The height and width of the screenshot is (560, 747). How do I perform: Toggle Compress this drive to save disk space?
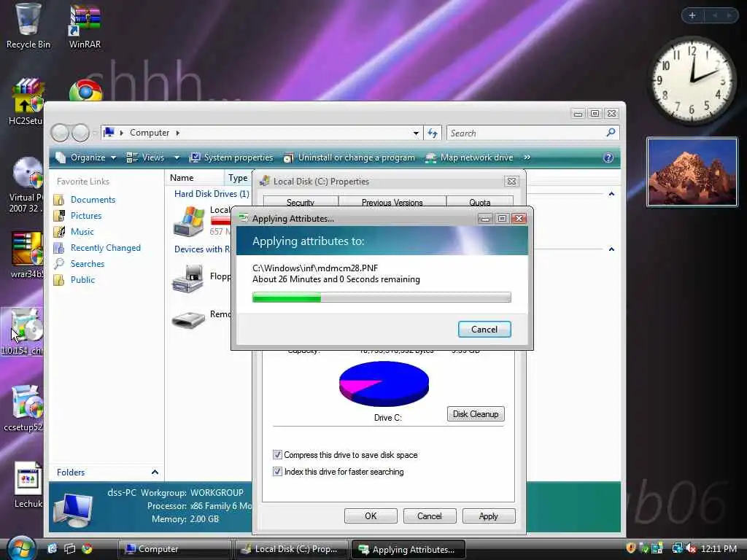pyautogui.click(x=277, y=455)
